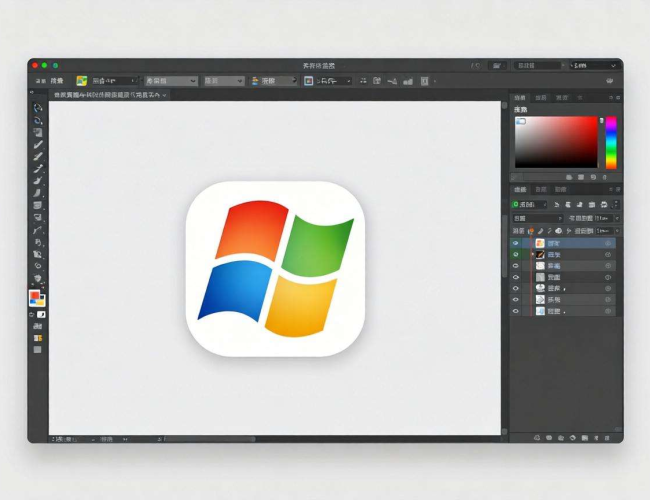Image resolution: width=650 pixels, height=500 pixels.
Task: Select the fourth toolbox tool, a diagonal brush
Action: pyautogui.click(x=38, y=145)
